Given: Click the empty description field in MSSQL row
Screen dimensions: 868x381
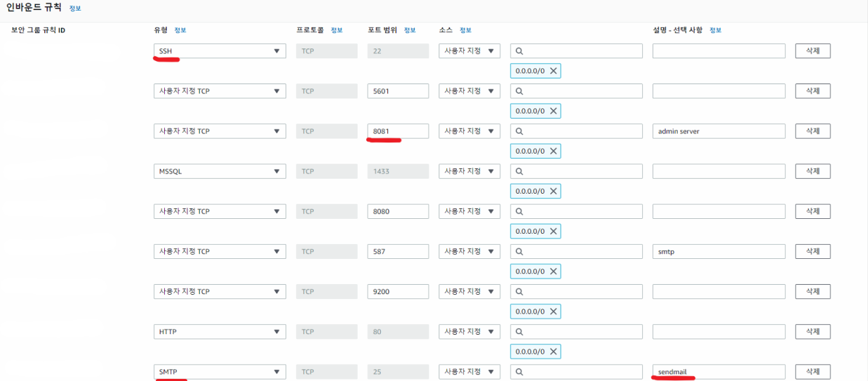Looking at the screenshot, I should coord(719,171).
